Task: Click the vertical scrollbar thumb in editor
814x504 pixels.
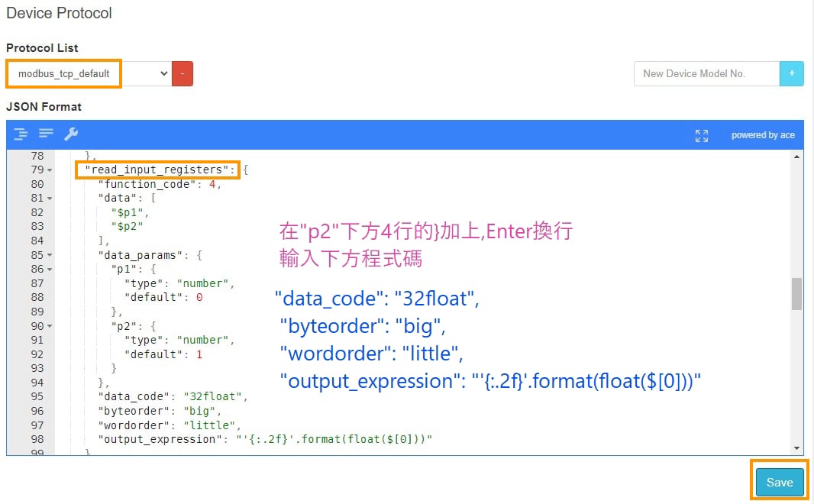Action: [x=797, y=294]
